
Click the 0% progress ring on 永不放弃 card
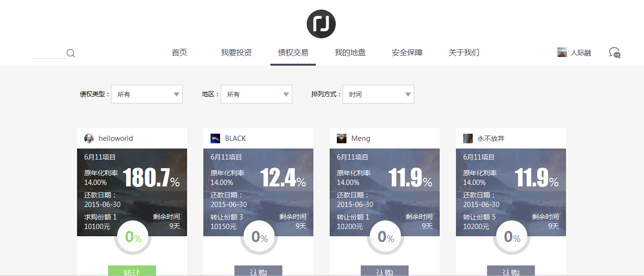pyautogui.click(x=512, y=237)
